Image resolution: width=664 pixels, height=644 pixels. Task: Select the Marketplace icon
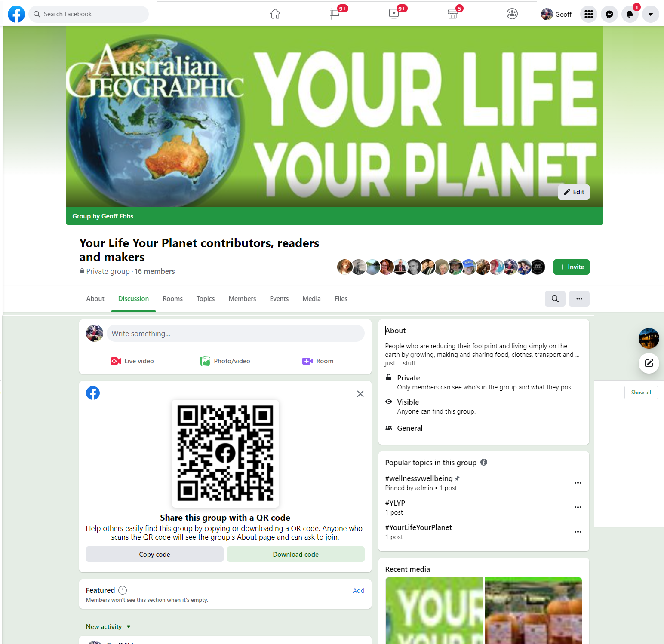[452, 14]
